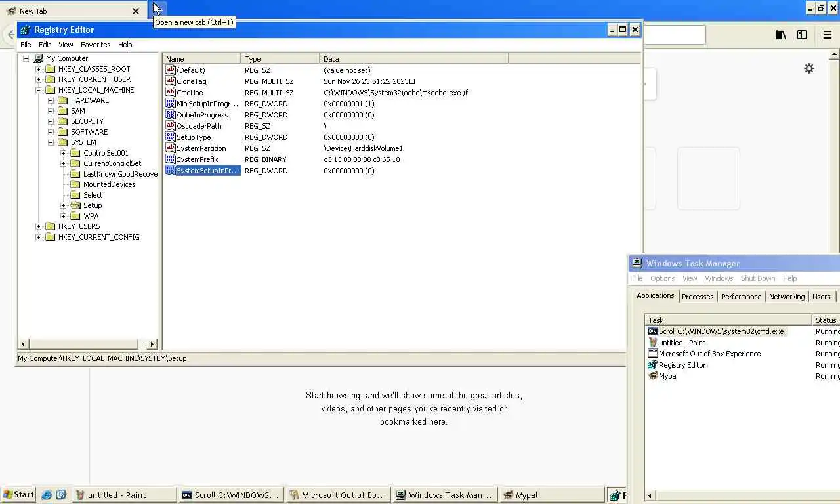
Task: Switch to Scroll cmd.exe taskbar button
Action: pyautogui.click(x=232, y=495)
